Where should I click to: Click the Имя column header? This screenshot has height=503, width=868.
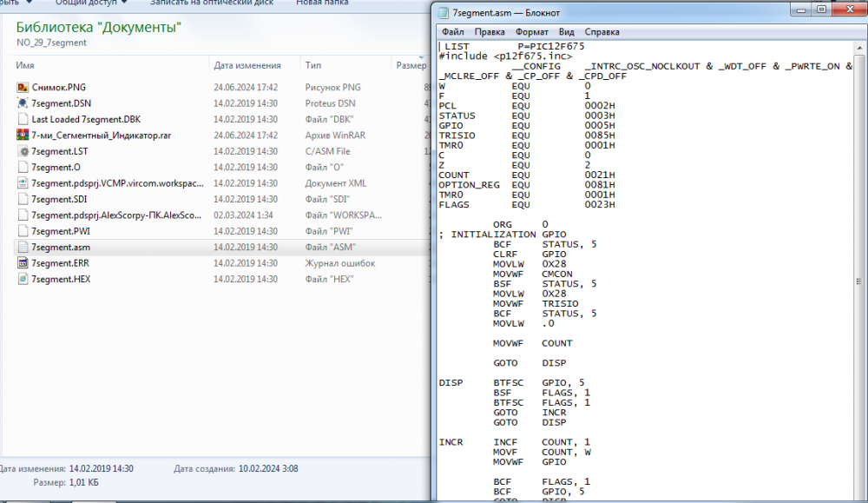[x=25, y=65]
